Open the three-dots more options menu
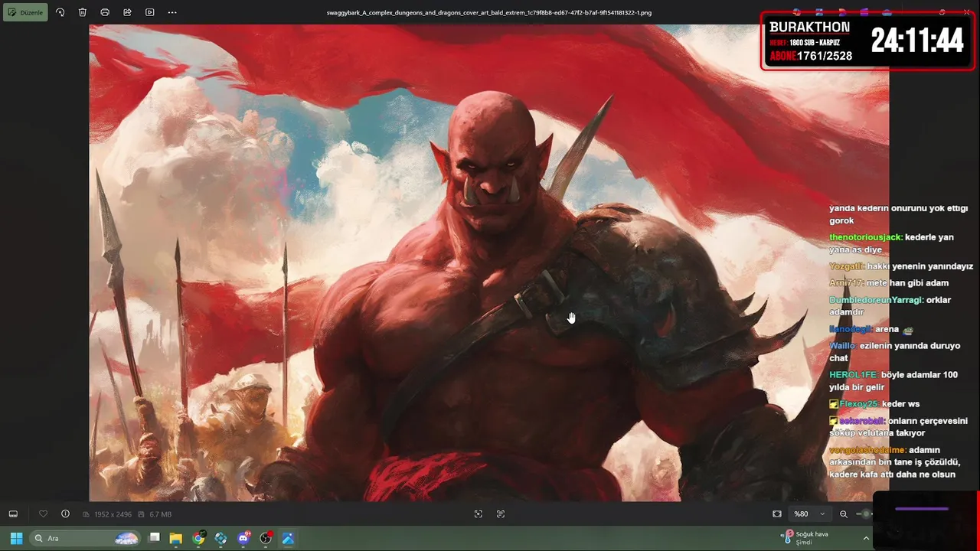The width and height of the screenshot is (980, 551). pyautogui.click(x=172, y=12)
